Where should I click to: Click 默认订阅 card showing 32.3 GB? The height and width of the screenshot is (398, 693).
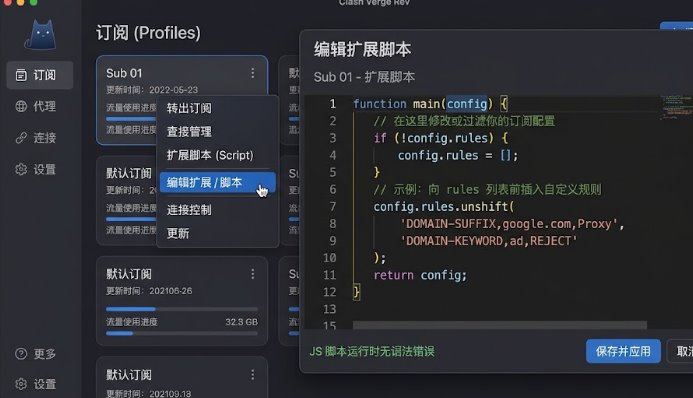coord(182,301)
